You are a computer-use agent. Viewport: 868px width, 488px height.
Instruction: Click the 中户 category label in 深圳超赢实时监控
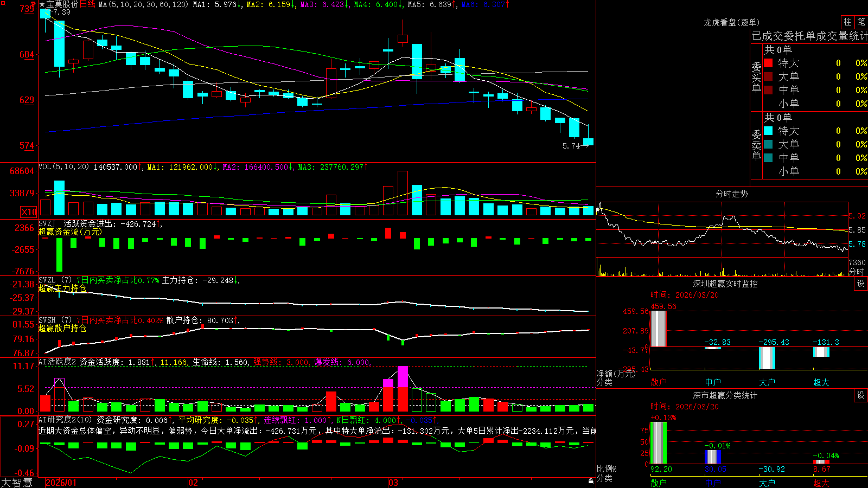(713, 382)
